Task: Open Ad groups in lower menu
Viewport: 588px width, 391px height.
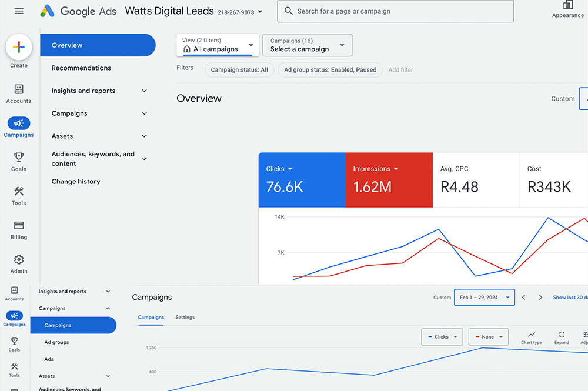Action: 56,342
